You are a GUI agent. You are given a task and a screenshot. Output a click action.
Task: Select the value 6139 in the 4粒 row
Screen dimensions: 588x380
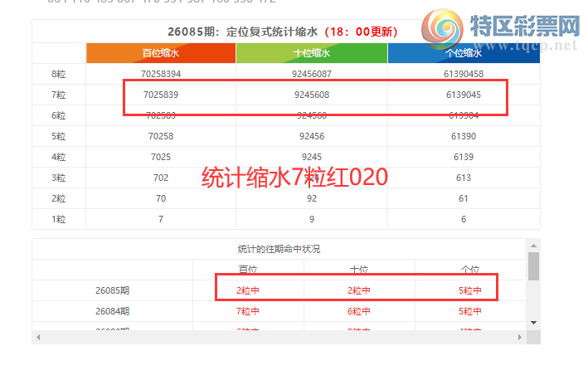[464, 157]
